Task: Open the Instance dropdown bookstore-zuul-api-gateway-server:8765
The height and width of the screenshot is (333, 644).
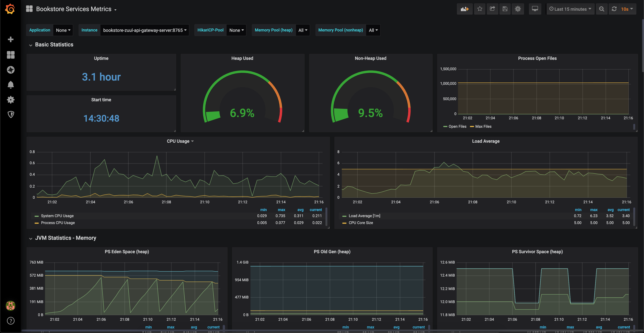Action: pos(145,30)
